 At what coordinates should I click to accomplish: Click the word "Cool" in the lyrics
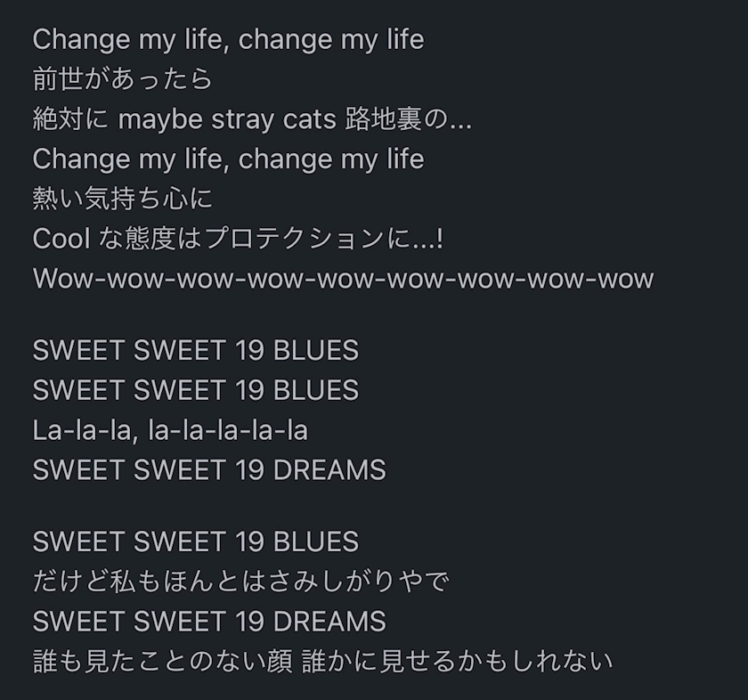60,239
